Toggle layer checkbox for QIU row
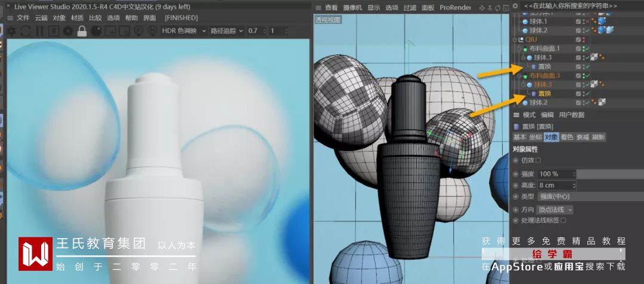This screenshot has height=284, width=644. [578, 39]
